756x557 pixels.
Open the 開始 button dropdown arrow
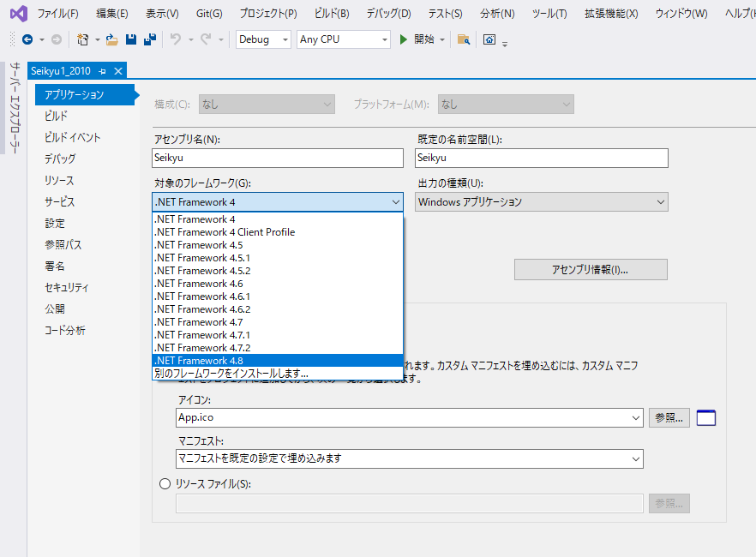pyautogui.click(x=442, y=39)
